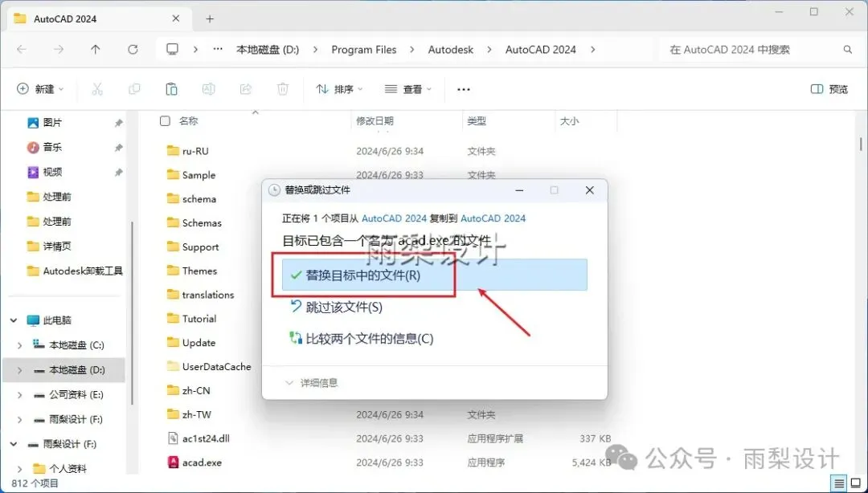
Task: Refresh the folder view
Action: pos(133,50)
